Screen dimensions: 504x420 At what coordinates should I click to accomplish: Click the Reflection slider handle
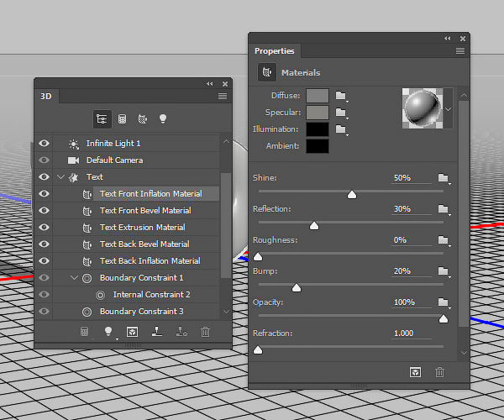click(314, 226)
